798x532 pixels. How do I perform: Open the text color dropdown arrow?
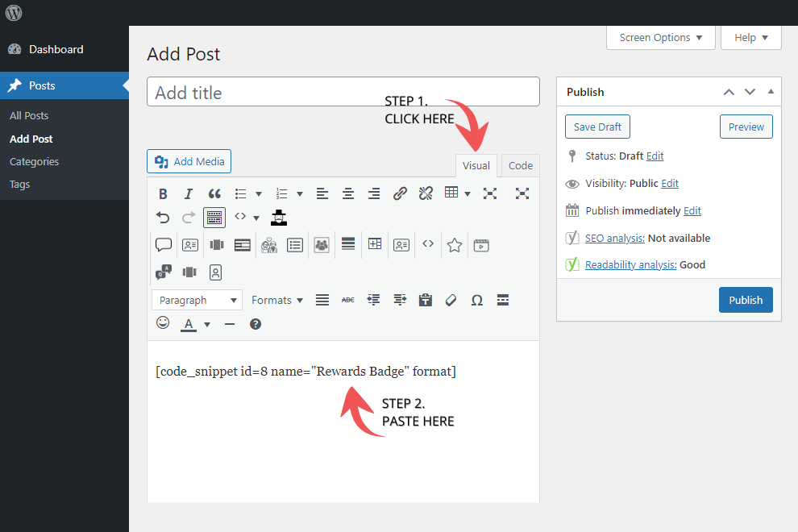click(x=207, y=324)
